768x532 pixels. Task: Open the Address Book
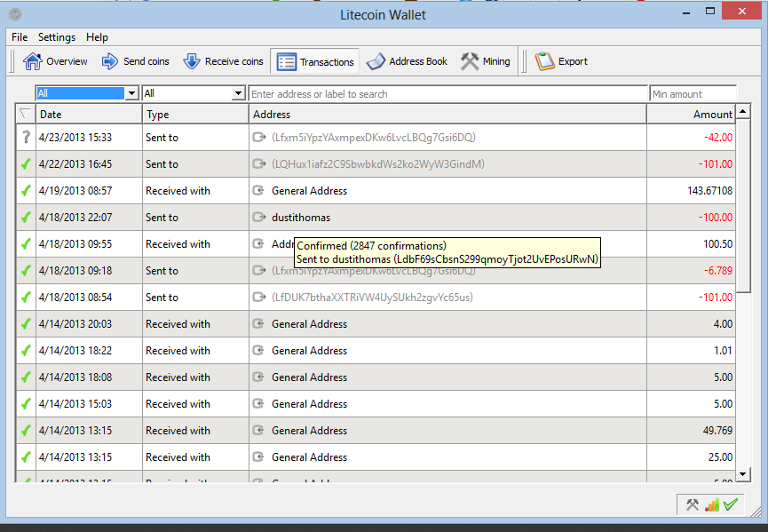coord(407,61)
